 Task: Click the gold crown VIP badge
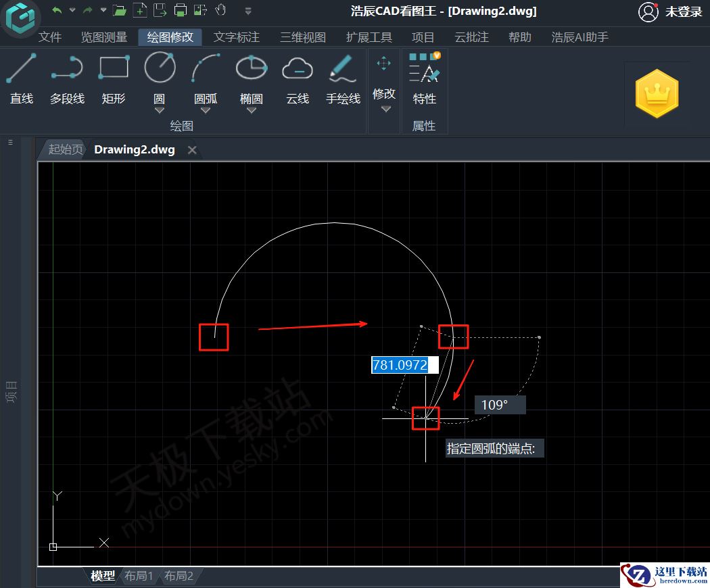(x=657, y=94)
